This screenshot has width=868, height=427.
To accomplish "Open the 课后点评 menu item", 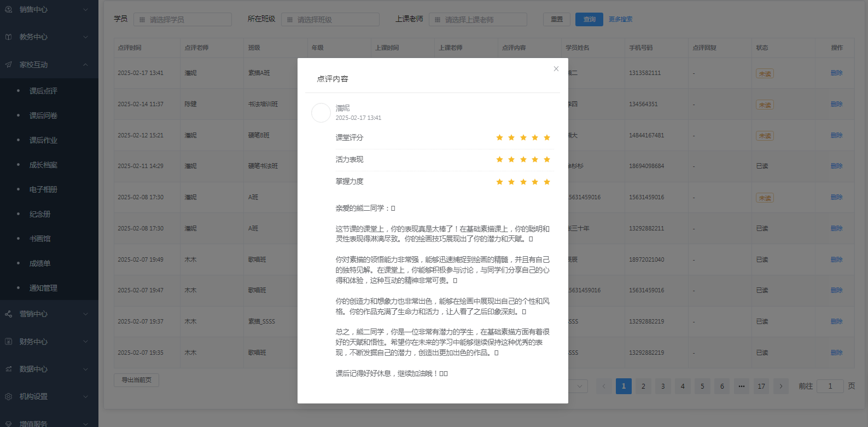I will [x=43, y=91].
